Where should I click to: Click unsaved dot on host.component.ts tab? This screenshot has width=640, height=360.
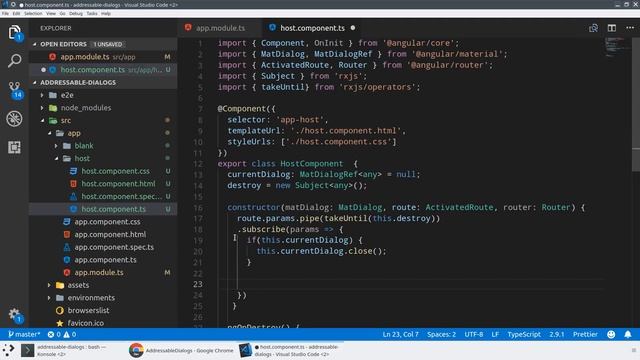point(353,28)
